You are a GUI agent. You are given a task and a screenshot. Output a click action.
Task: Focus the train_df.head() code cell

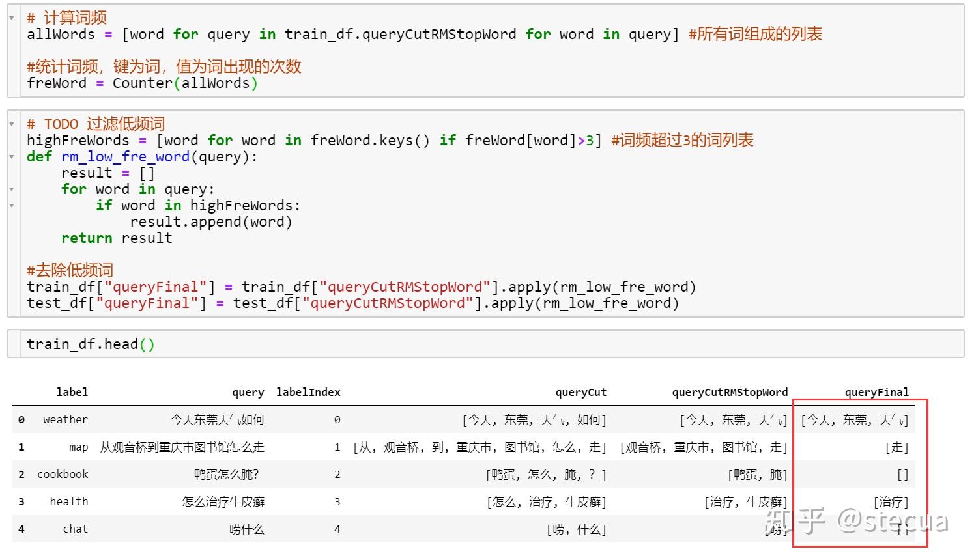pyautogui.click(x=485, y=344)
